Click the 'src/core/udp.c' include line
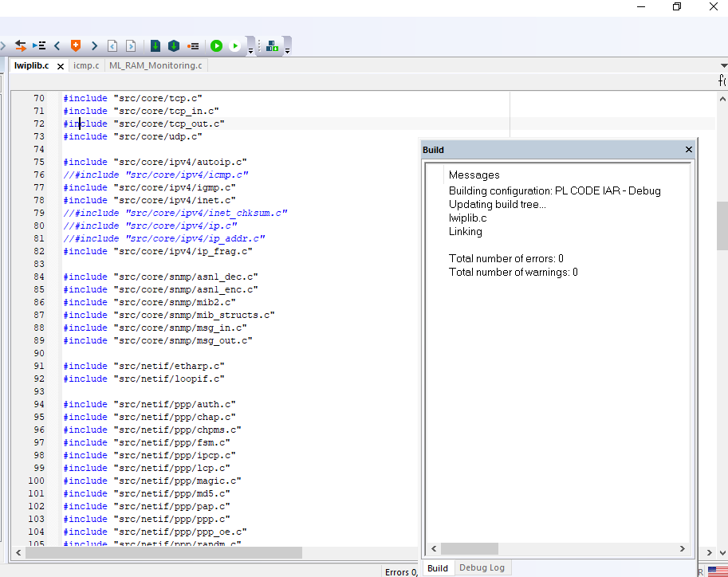The image size is (728, 577). tap(133, 136)
